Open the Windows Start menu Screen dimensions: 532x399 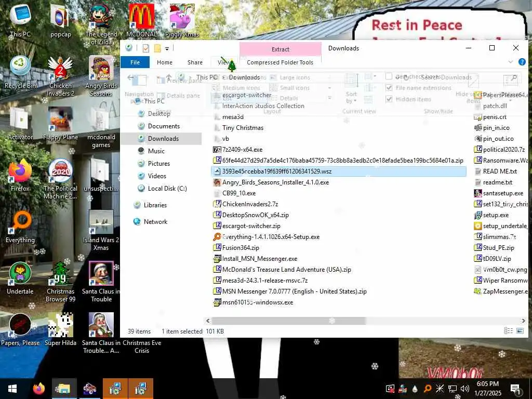(12, 389)
